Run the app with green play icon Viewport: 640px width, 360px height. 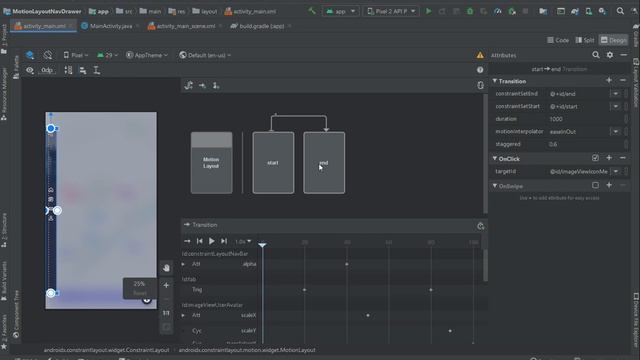tap(429, 11)
